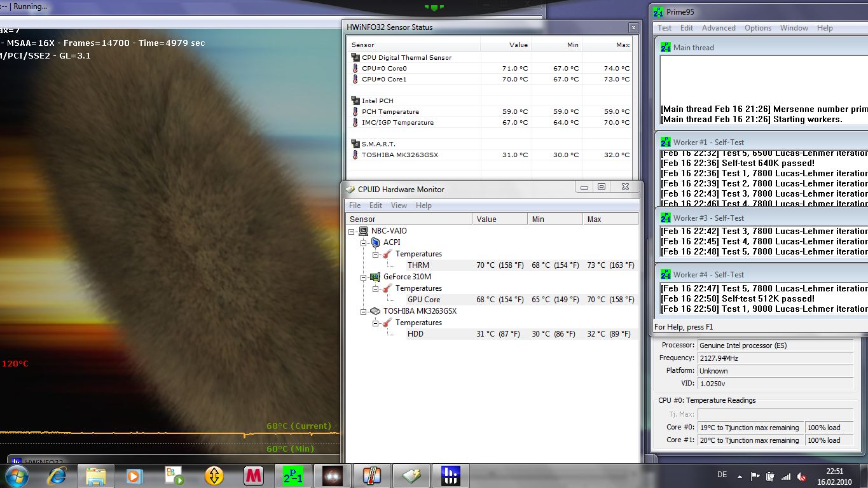Click the DE input language indicator
This screenshot has height=488, width=868.
pyautogui.click(x=722, y=475)
